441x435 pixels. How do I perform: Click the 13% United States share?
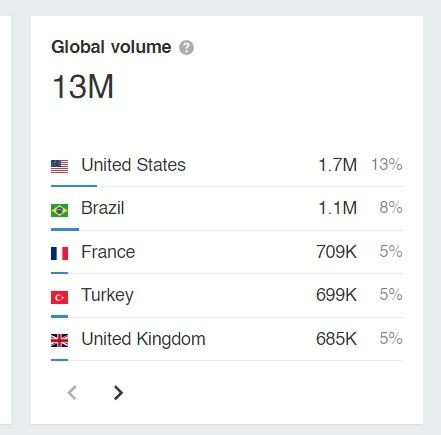387,165
